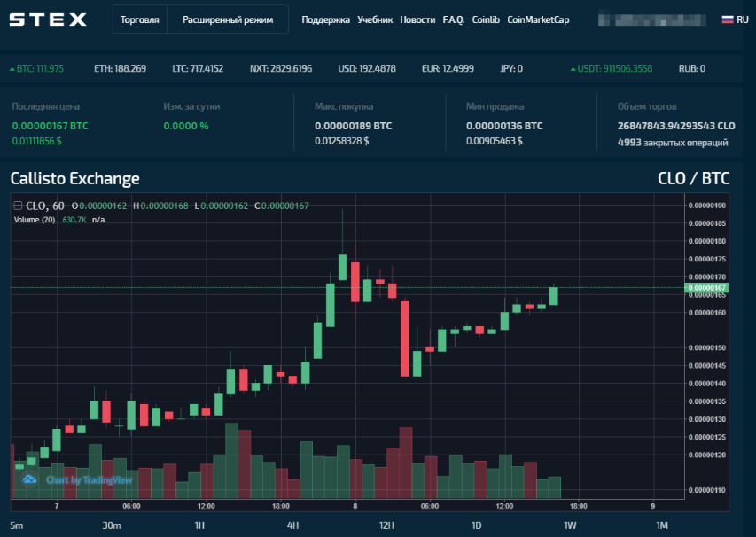Viewport: 756px width, 537px height.
Task: Click the date 9 on time axis
Action: click(653, 506)
